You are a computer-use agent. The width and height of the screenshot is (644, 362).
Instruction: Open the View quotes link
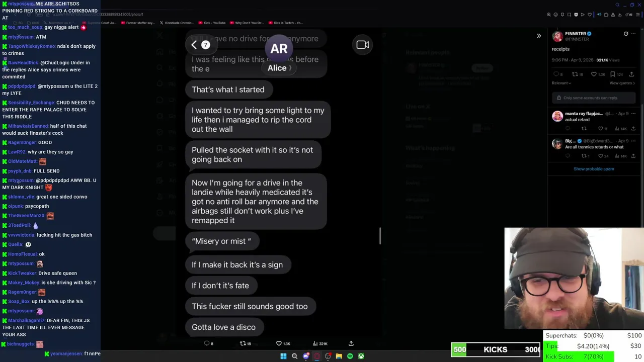pyautogui.click(x=622, y=83)
